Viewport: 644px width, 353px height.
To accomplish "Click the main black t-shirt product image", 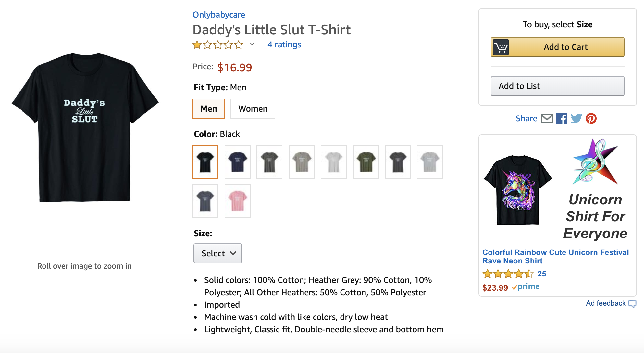I will point(85,127).
